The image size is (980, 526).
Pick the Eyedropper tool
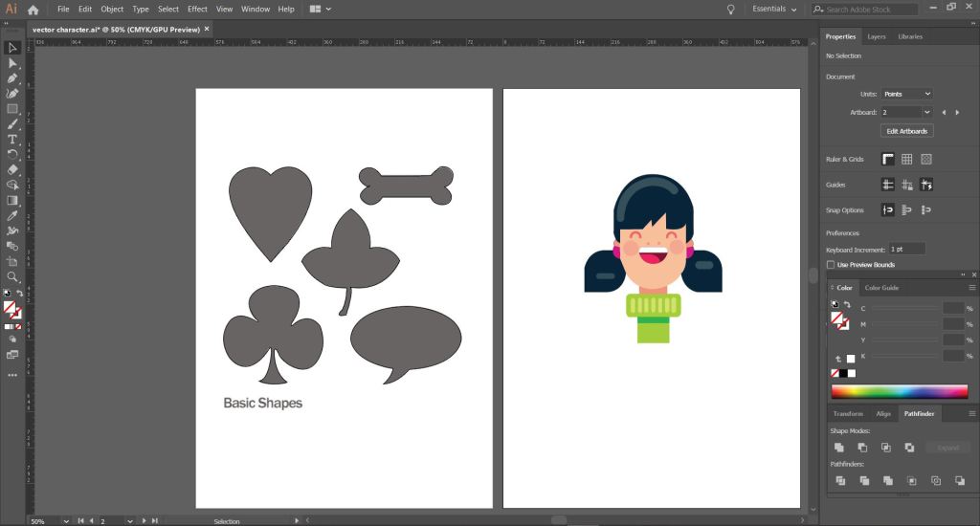point(12,215)
